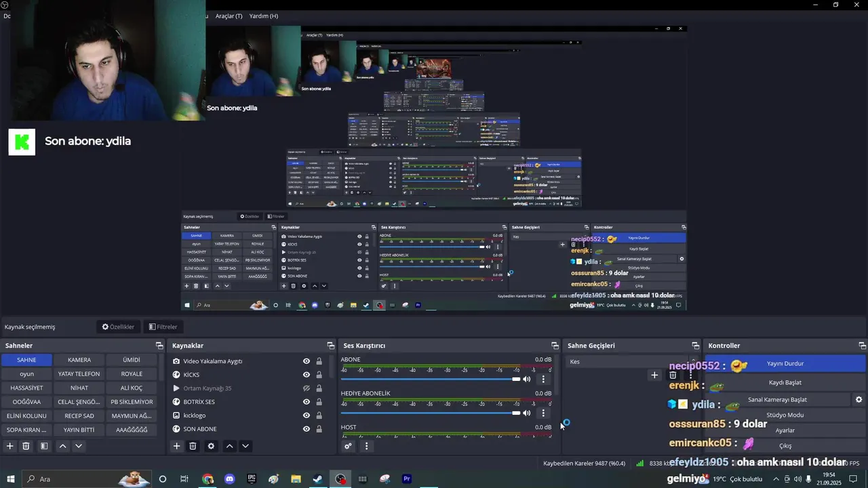
Task: Toggle lock on SON ABONE source
Action: pos(319,429)
